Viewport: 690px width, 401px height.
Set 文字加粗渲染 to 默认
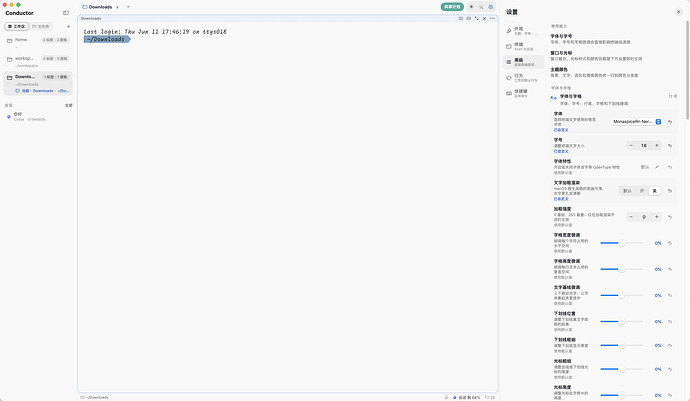[x=628, y=191]
